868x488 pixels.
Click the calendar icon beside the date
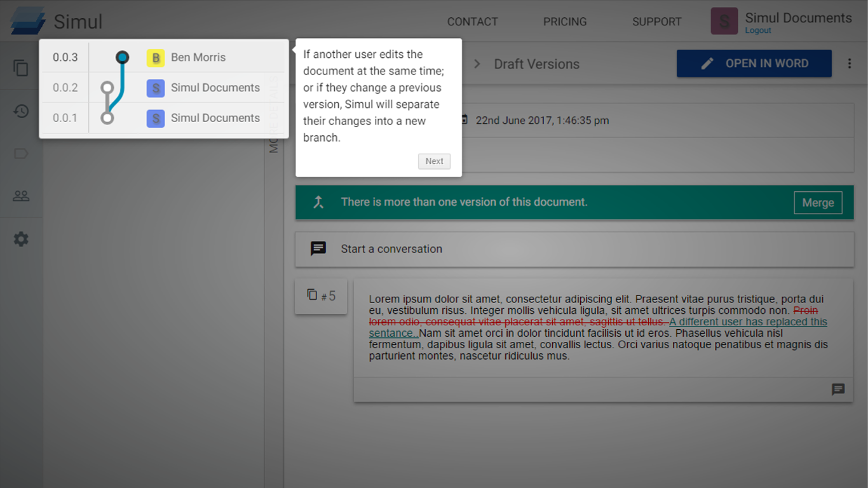pyautogui.click(x=465, y=120)
